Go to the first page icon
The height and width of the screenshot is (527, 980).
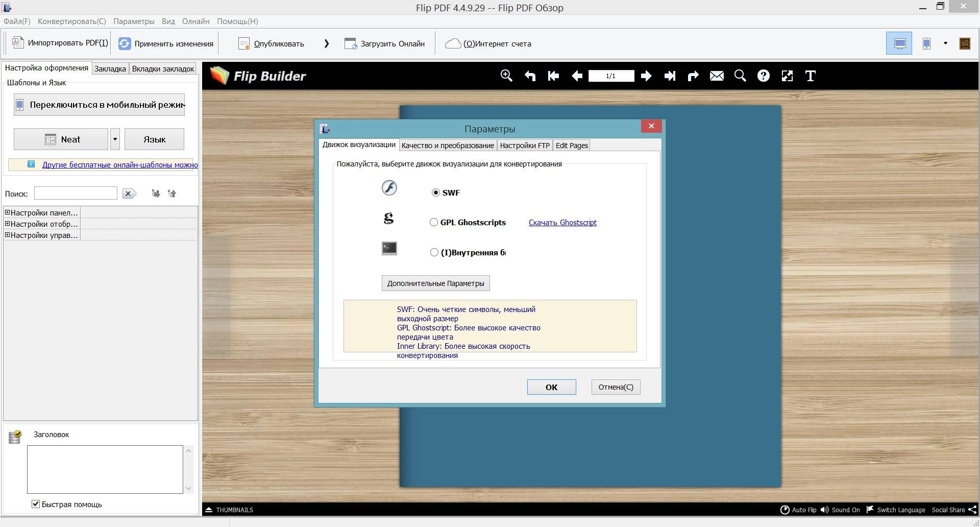[x=553, y=76]
